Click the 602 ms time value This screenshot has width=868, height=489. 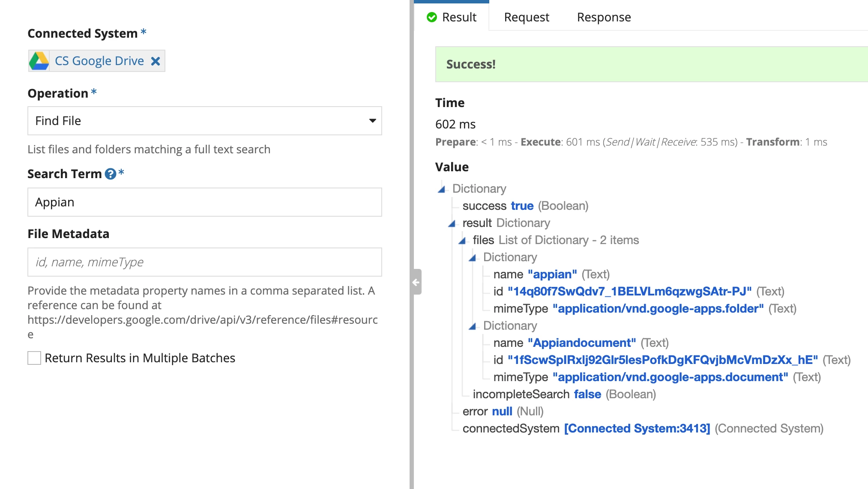455,124
